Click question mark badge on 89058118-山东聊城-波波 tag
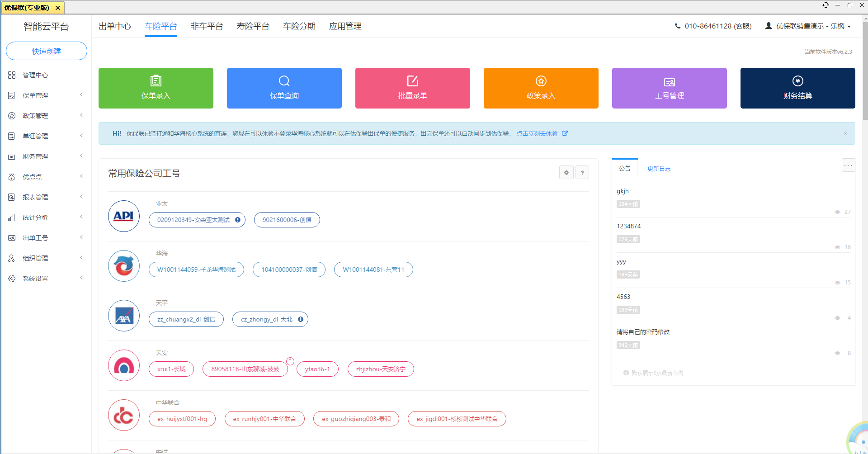Screen dimensions: 868x454 (290, 361)
